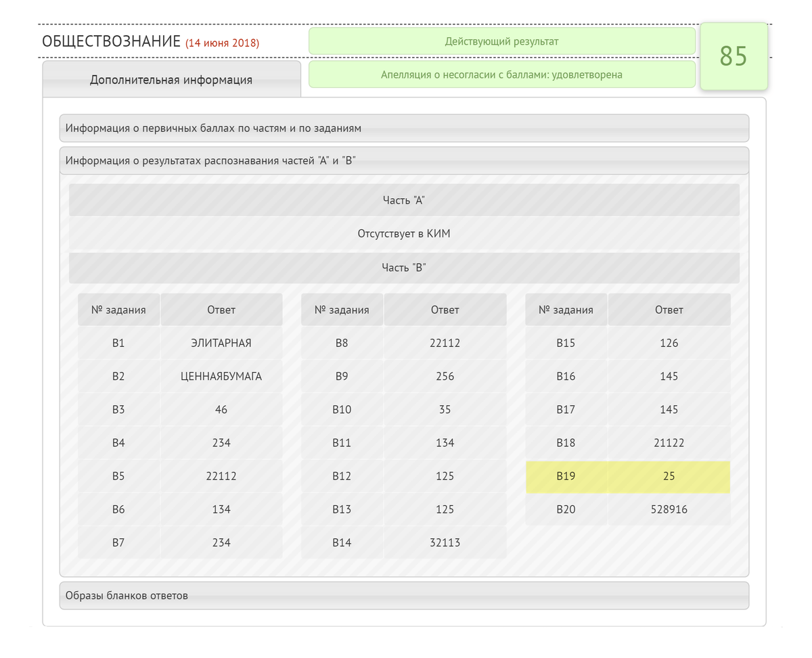812x658 pixels.
Task: Select the answer ЭЛИТАРНАЯ for B1
Action: (221, 344)
